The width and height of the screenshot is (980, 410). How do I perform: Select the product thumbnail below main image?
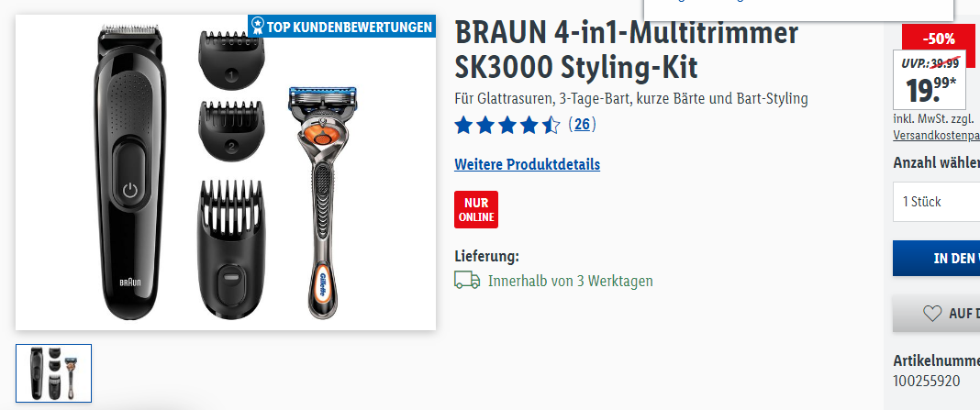point(54,373)
